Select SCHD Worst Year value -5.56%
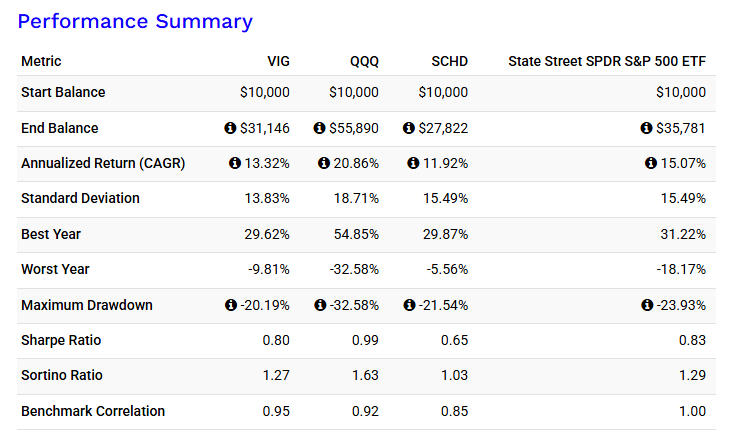 [447, 270]
